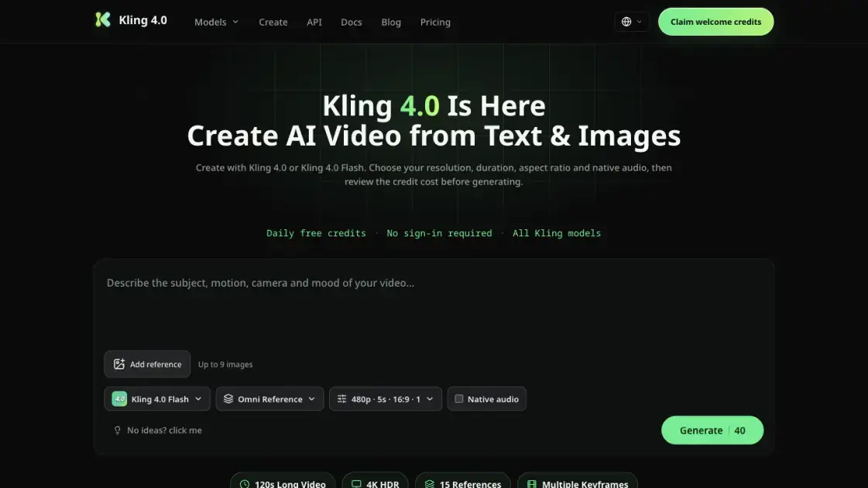This screenshot has width=868, height=488.
Task: Open the 480p · 5s · 16:9 settings dropdown
Action: (386, 399)
